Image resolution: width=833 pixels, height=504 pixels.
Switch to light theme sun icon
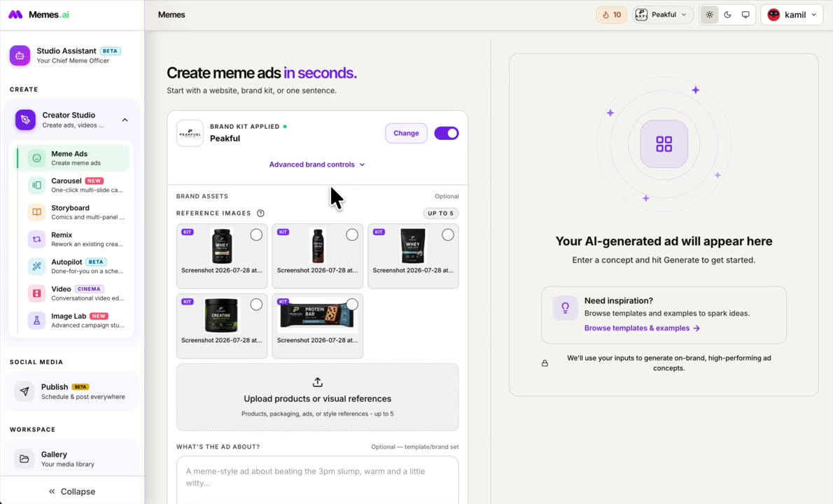(x=709, y=15)
